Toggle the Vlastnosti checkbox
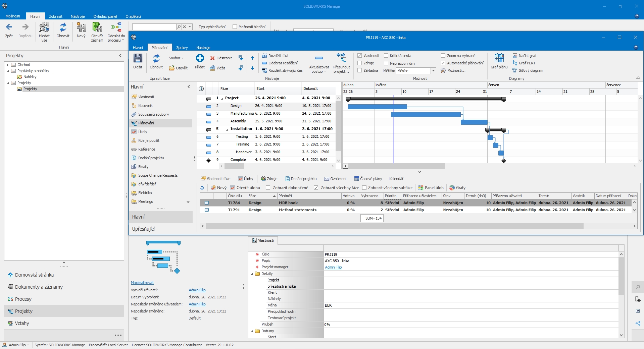 pos(360,56)
